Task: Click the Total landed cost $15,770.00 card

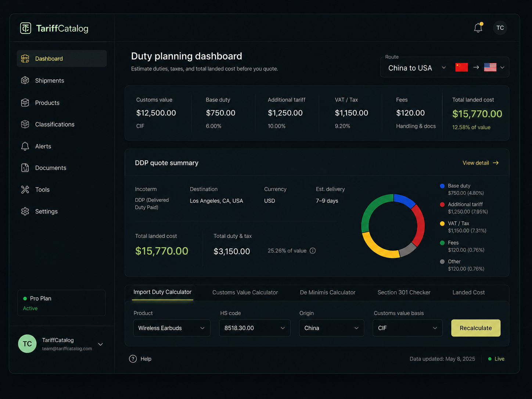Action: click(476, 113)
